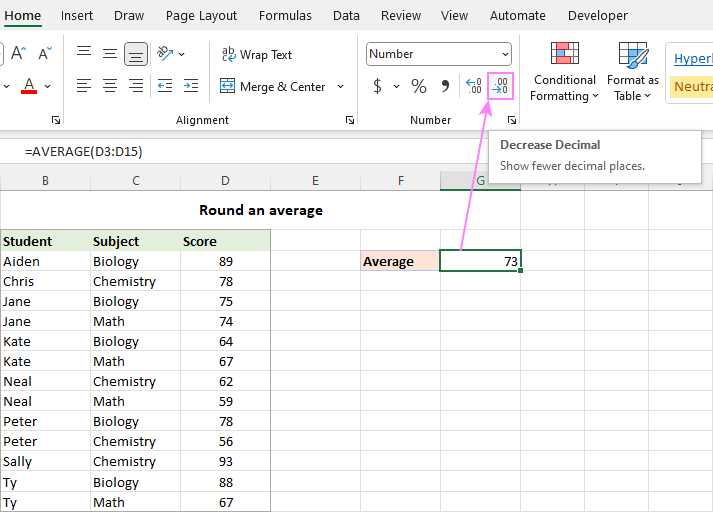Toggle Bottom Align button

(136, 54)
